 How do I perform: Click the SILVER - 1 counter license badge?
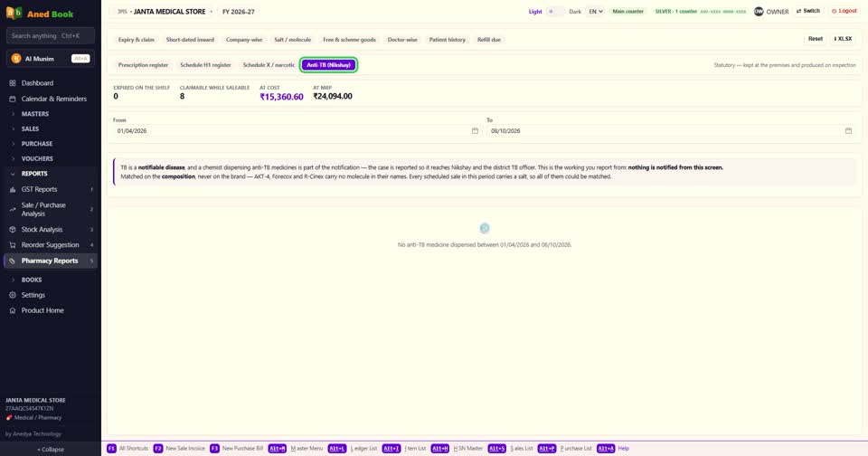(700, 11)
